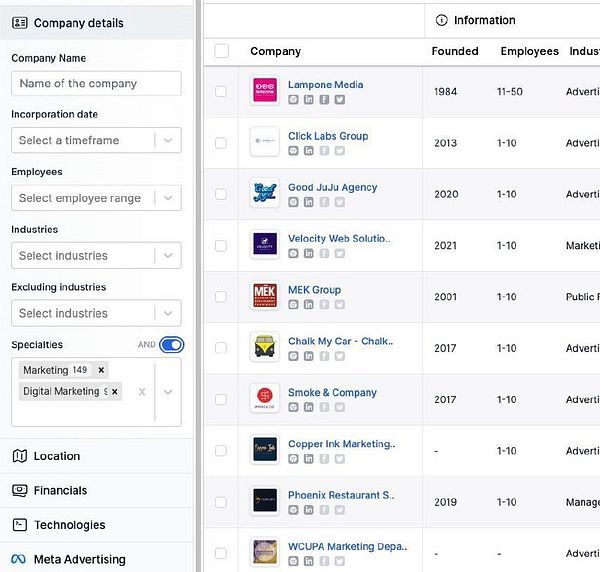Click the Information info icon
600x572 pixels.
441,20
